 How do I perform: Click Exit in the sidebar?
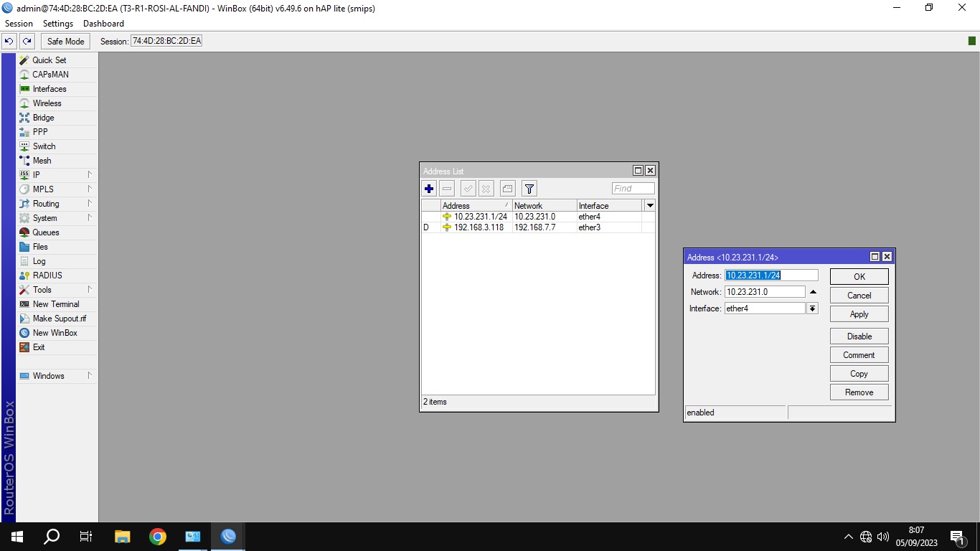(57, 347)
